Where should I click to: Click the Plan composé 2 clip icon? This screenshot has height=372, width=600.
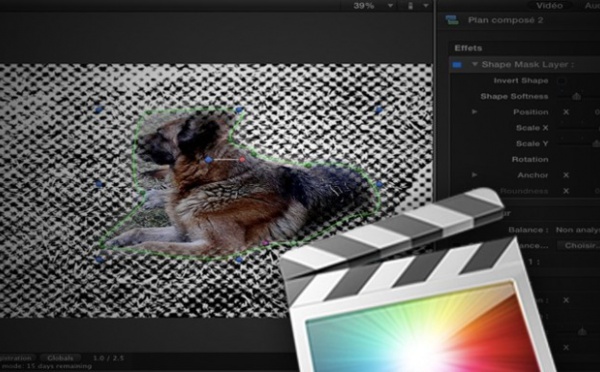tap(452, 20)
